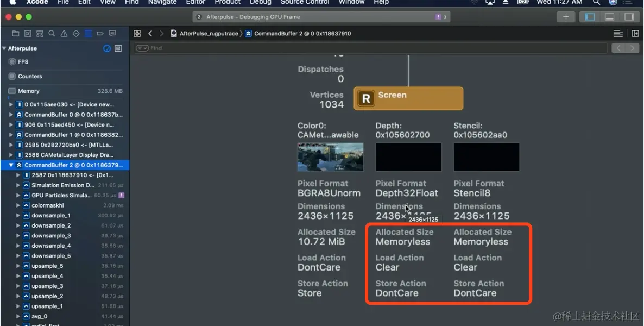Viewport: 644px width, 326px height.
Task: Expand the upsample_5 encoder
Action: 18,266
